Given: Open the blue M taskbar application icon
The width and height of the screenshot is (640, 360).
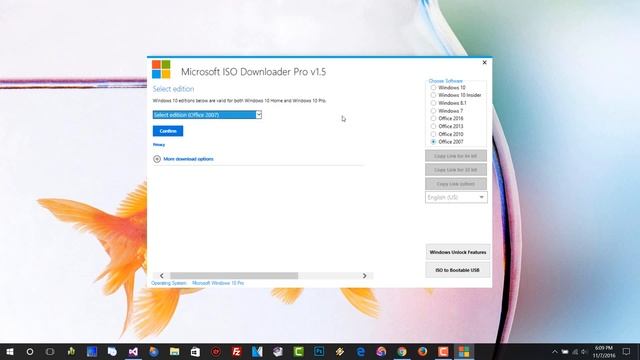Looking at the screenshot, I should [x=257, y=351].
